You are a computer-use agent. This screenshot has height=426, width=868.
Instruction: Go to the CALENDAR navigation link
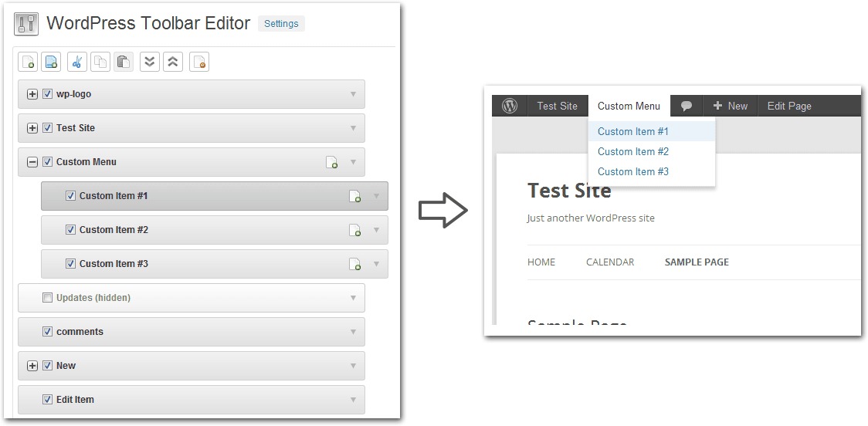tap(610, 262)
